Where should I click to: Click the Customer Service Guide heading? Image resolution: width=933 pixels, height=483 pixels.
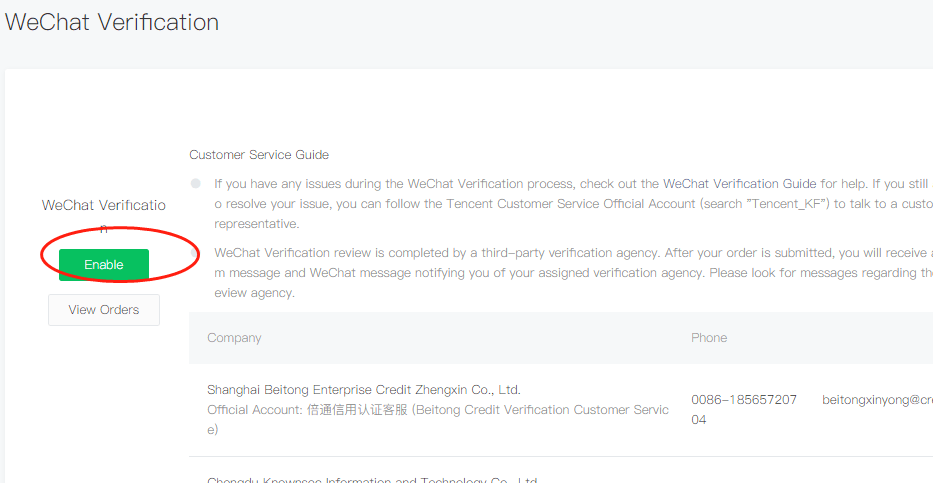tap(259, 155)
